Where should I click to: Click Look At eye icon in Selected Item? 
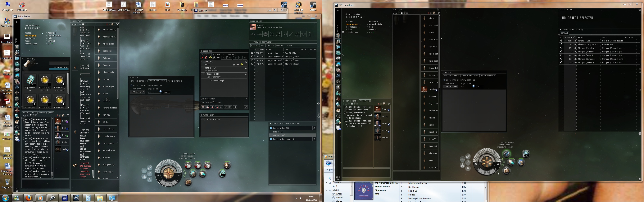pos(303,34)
